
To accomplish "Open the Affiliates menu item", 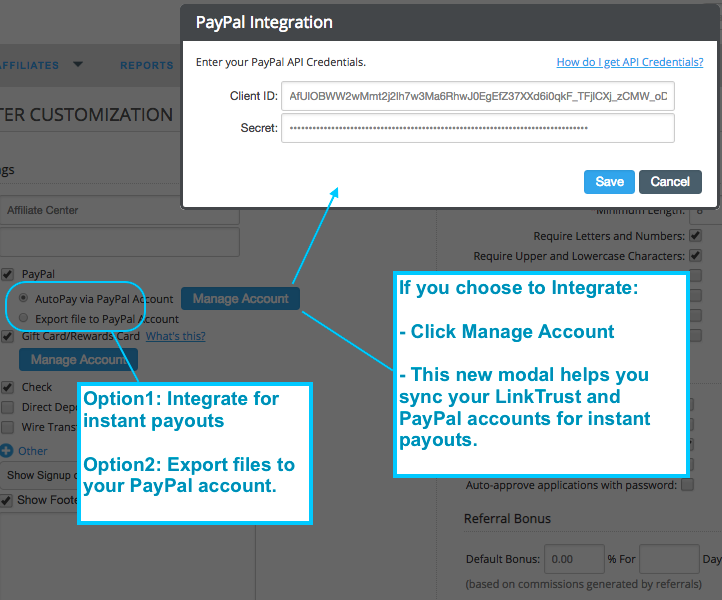I will tap(29, 65).
